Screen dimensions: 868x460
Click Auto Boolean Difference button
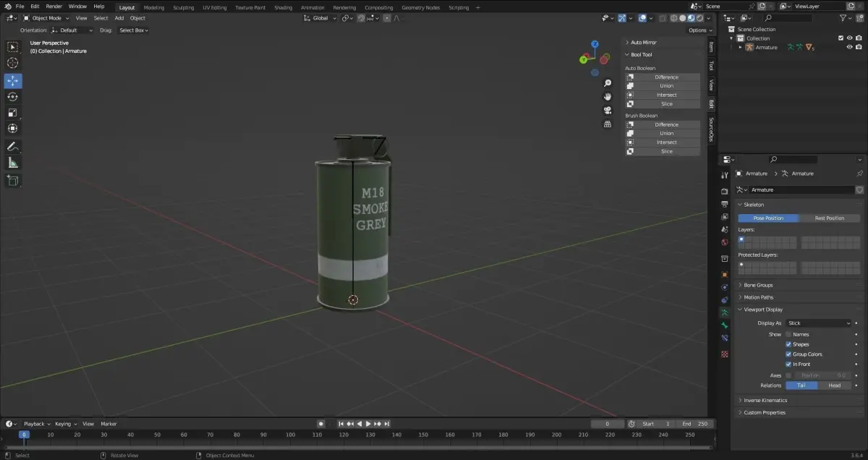tap(663, 77)
